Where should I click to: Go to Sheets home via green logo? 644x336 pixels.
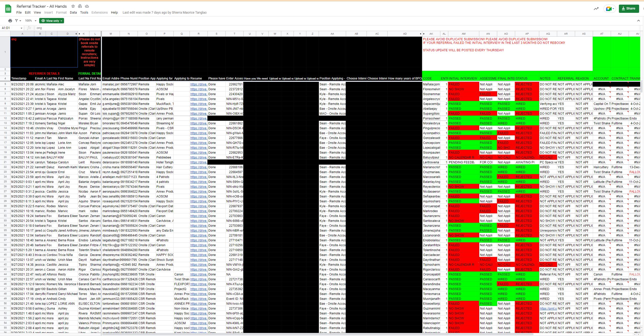[x=8, y=9]
